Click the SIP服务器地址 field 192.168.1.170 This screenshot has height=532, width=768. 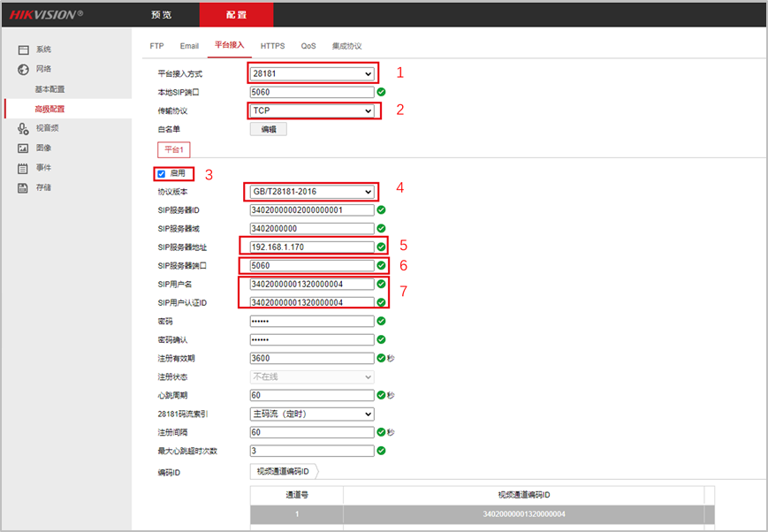312,247
